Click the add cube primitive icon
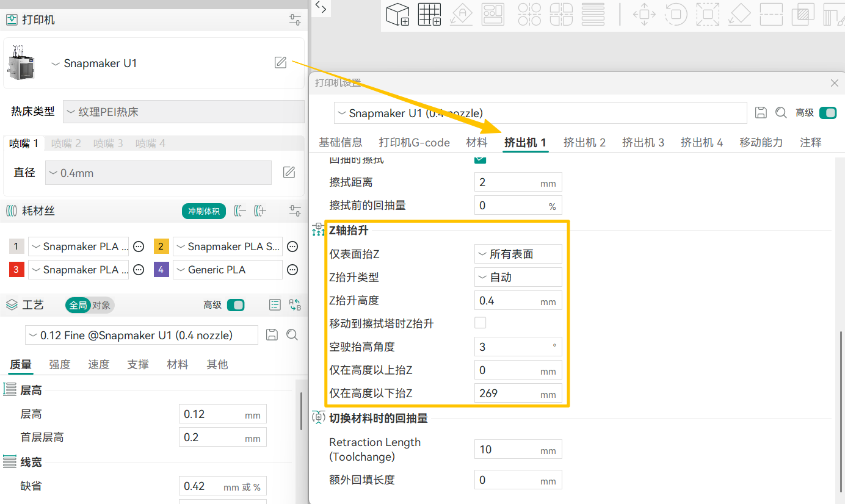The width and height of the screenshot is (845, 504). point(398,14)
